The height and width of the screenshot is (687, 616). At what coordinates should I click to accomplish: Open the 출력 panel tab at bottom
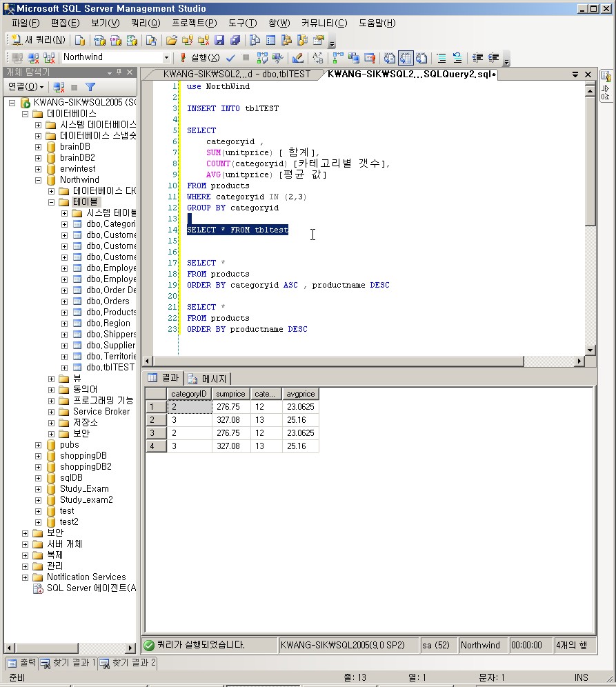[x=22, y=663]
